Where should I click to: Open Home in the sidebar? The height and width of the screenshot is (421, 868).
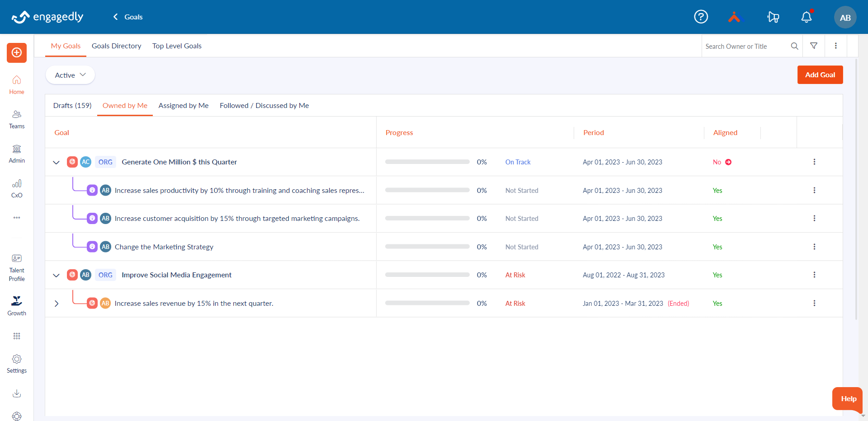[17, 85]
